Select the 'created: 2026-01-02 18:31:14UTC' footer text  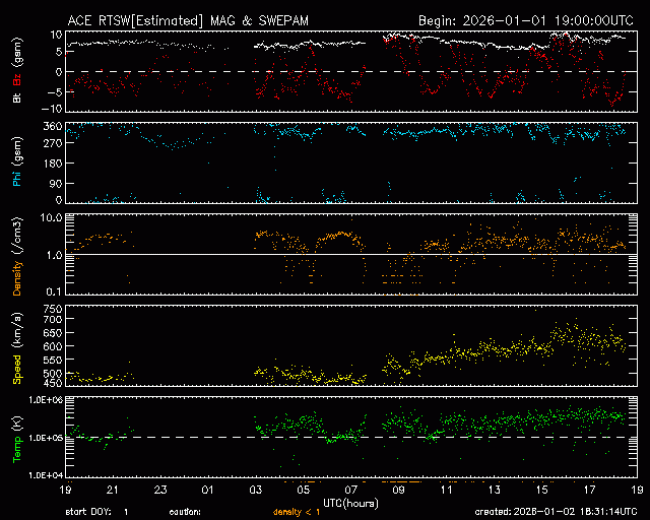(x=556, y=512)
